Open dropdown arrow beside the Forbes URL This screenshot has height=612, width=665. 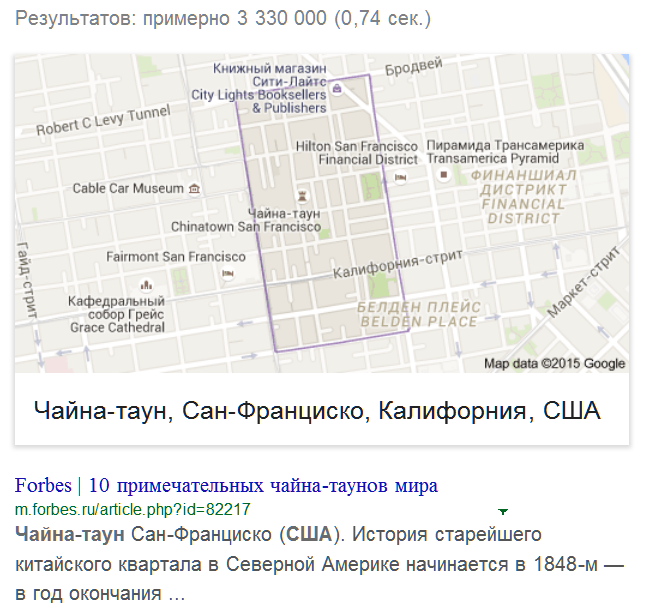503,511
